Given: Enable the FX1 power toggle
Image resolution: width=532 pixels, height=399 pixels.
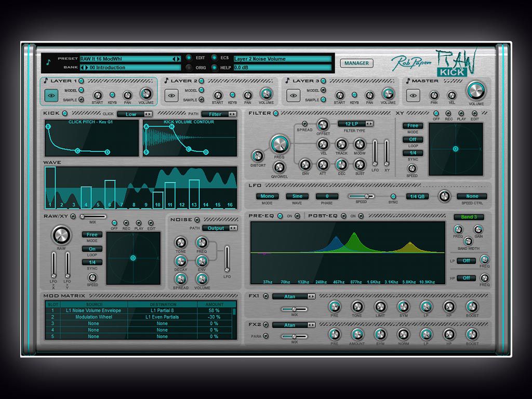Looking at the screenshot, I should coord(265,296).
